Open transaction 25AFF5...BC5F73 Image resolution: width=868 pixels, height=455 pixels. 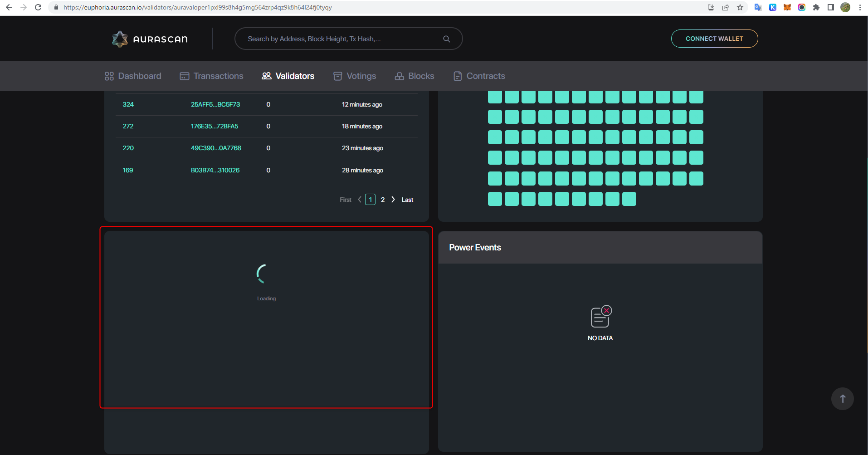[x=215, y=104]
